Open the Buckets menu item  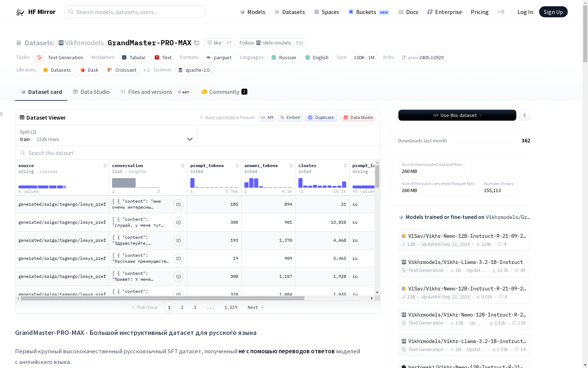click(x=368, y=12)
